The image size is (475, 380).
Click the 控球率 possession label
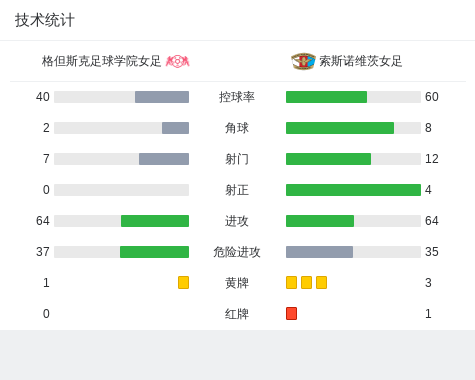coord(237,97)
